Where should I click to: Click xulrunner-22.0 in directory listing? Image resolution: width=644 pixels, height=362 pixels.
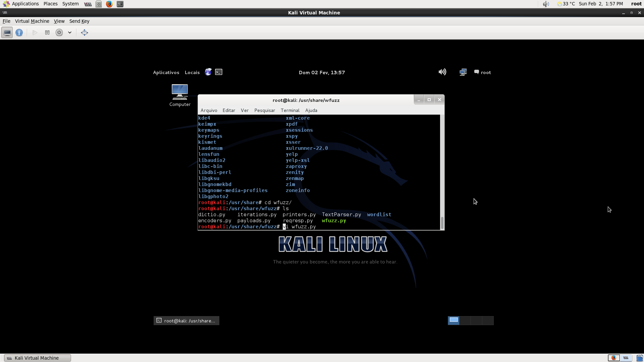tap(307, 148)
